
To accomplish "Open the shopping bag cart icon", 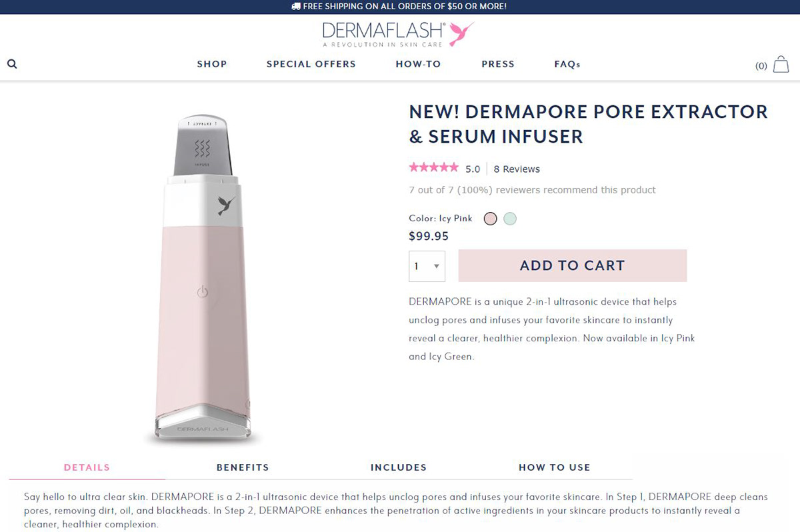I will pos(781,65).
